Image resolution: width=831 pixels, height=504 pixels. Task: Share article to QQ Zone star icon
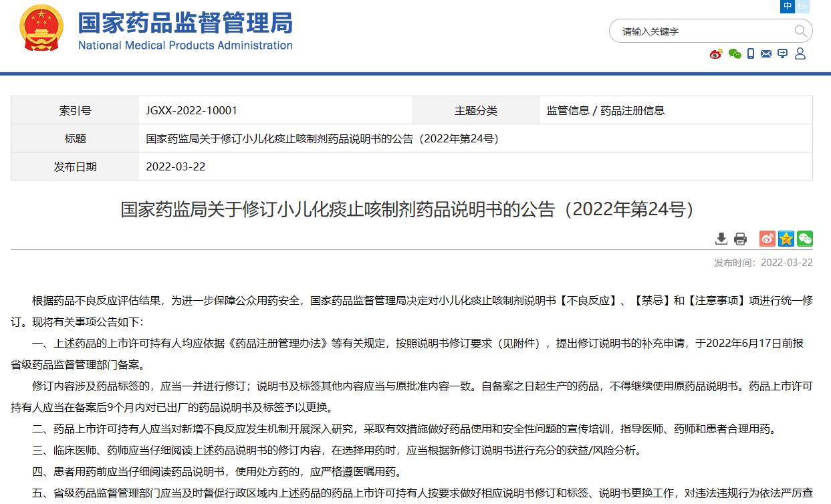pos(786,239)
